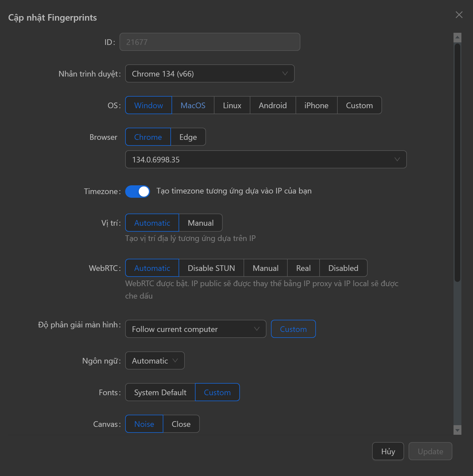Choose Real mode for WebRTC
Screen dimensions: 473x476
click(303, 268)
